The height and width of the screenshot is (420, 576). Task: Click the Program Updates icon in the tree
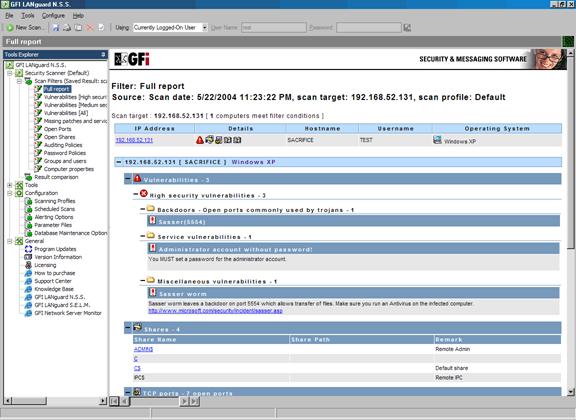pos(28,249)
